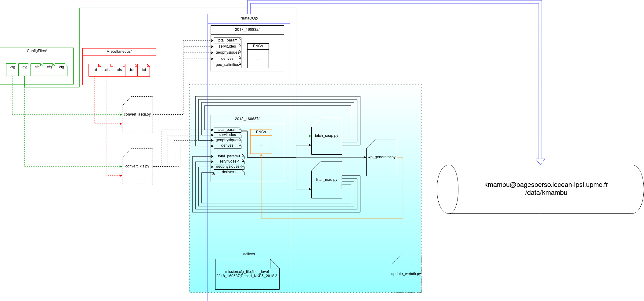Select the convert_xls.py script icon
Image resolution: width=644 pixels, height=301 pixels.
pos(137,167)
